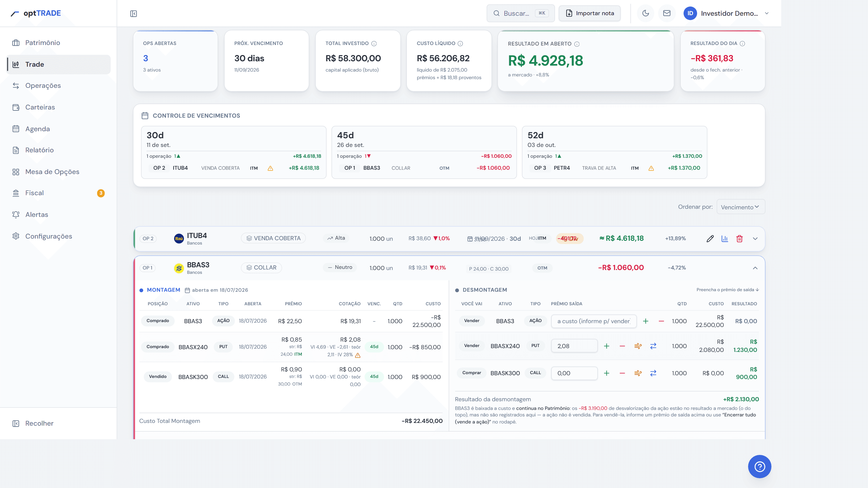Click BBASK300 exit premium field 0,00

(574, 373)
